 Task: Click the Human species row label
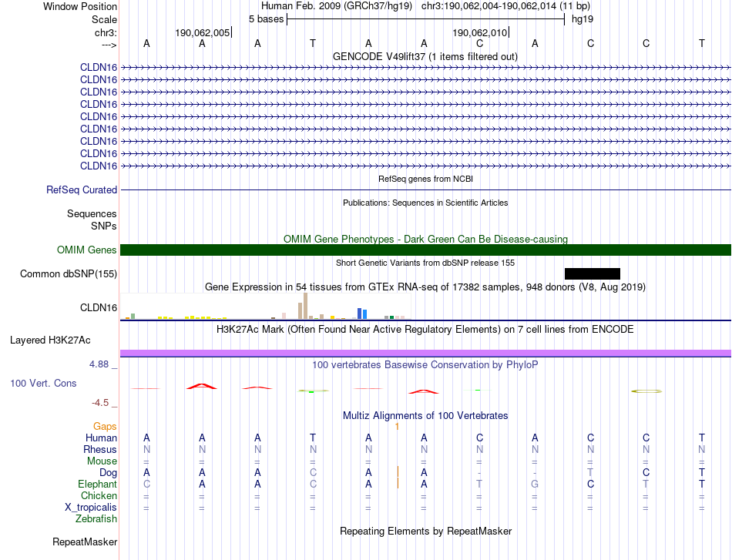(x=101, y=438)
